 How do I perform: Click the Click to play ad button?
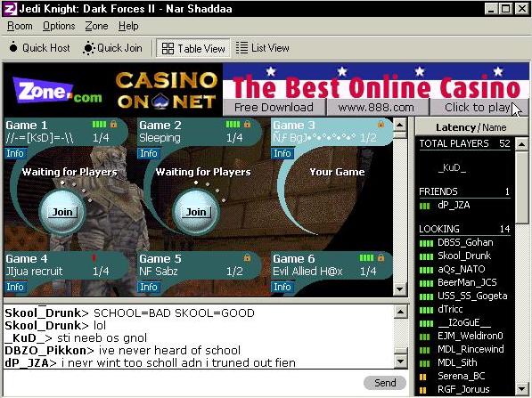click(x=479, y=108)
